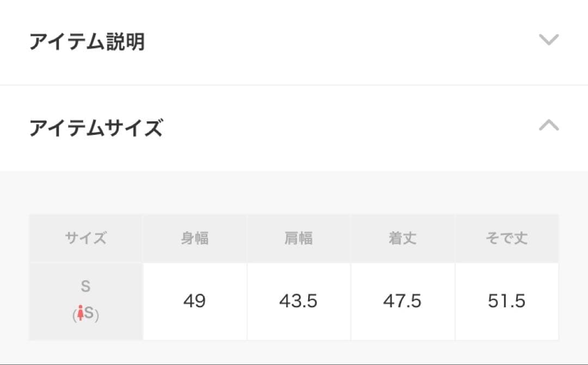
Task: Select the サイズ column header
Action: [85, 237]
